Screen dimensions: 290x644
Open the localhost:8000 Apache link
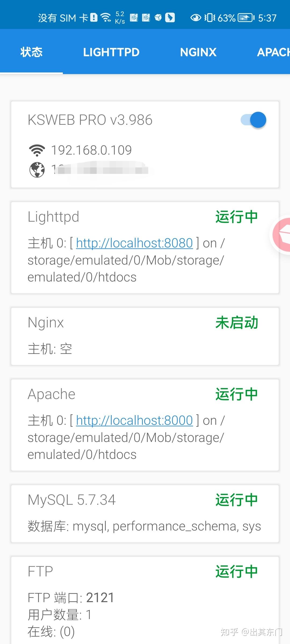134,421
